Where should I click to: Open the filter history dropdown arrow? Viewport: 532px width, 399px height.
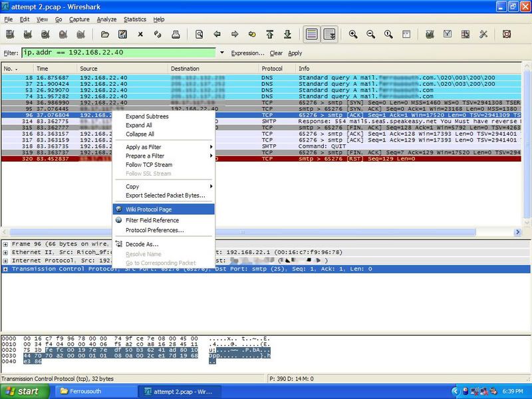click(x=222, y=53)
